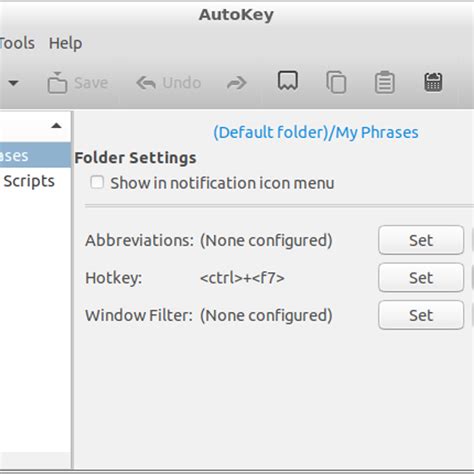
Task: Click the <ctrl>+<f7> hotkey text
Action: pyautogui.click(x=242, y=278)
